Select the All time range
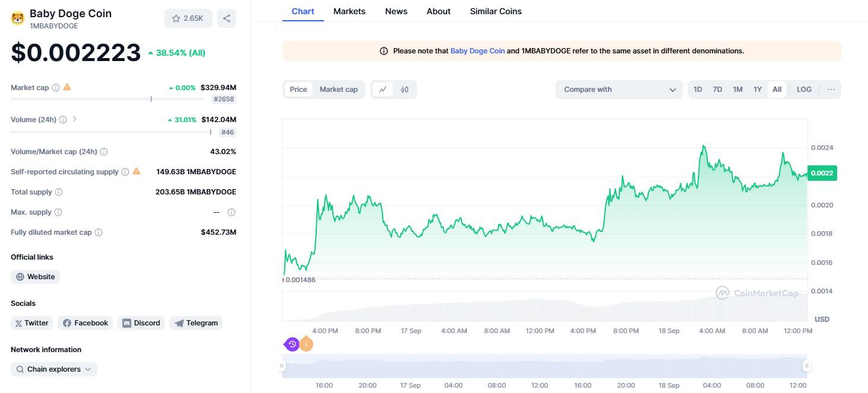Screen dimensions: 868x393 coord(777,90)
